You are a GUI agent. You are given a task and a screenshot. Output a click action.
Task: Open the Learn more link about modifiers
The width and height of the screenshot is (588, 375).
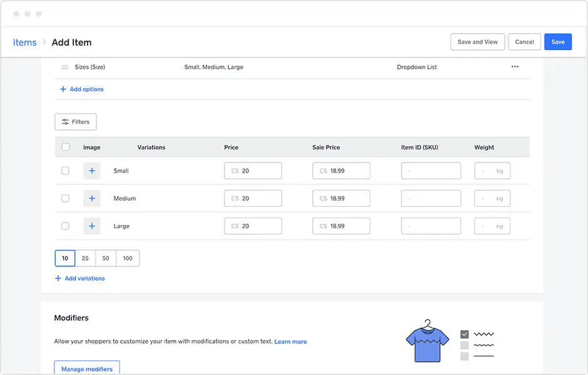[290, 341]
